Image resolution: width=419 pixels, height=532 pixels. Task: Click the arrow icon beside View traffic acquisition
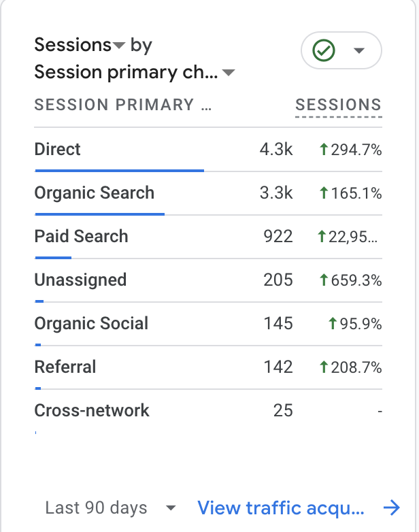pyautogui.click(x=391, y=508)
